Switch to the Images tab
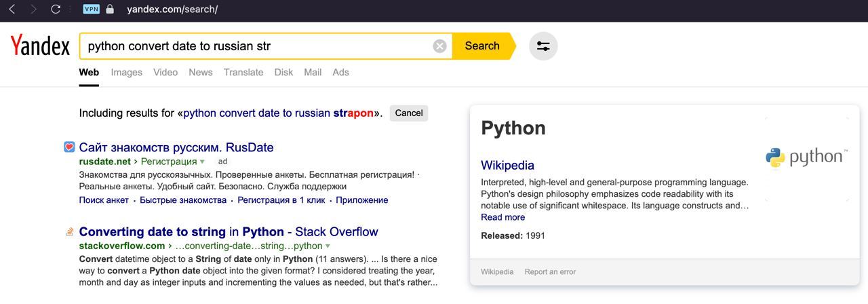Image resolution: width=868 pixels, height=304 pixels. [127, 73]
